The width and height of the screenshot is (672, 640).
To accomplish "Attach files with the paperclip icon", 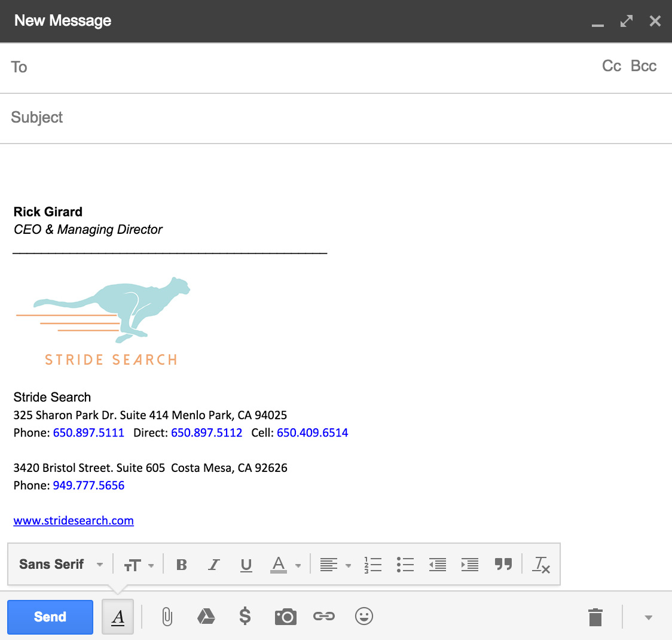I will (x=167, y=617).
